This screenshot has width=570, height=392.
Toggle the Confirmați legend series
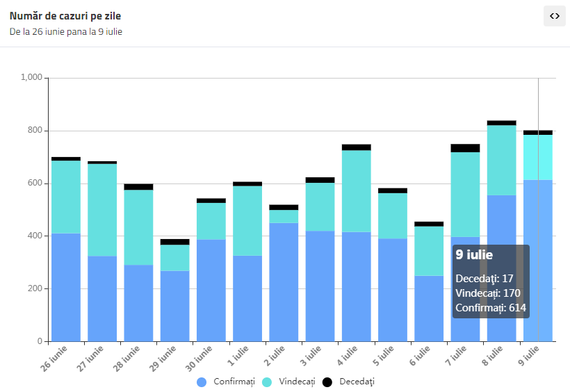click(226, 382)
